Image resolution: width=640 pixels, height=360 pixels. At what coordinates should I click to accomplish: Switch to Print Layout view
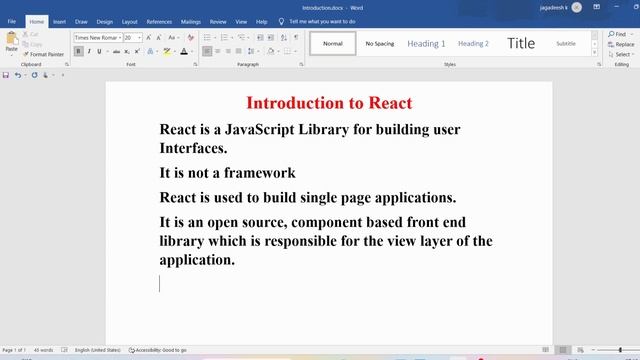point(562,350)
